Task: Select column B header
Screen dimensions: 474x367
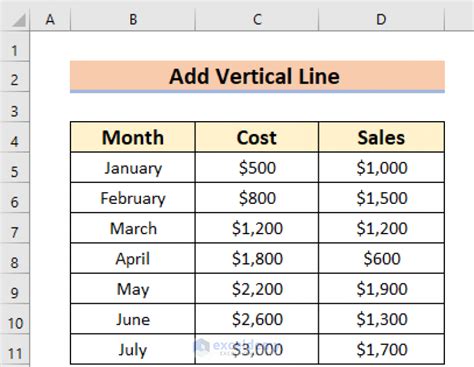Action: 133,19
